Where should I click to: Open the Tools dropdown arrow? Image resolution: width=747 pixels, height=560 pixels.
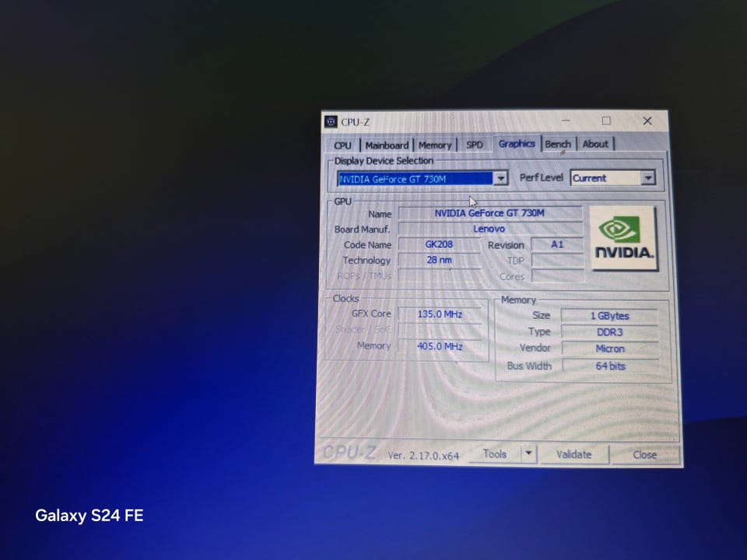point(528,453)
